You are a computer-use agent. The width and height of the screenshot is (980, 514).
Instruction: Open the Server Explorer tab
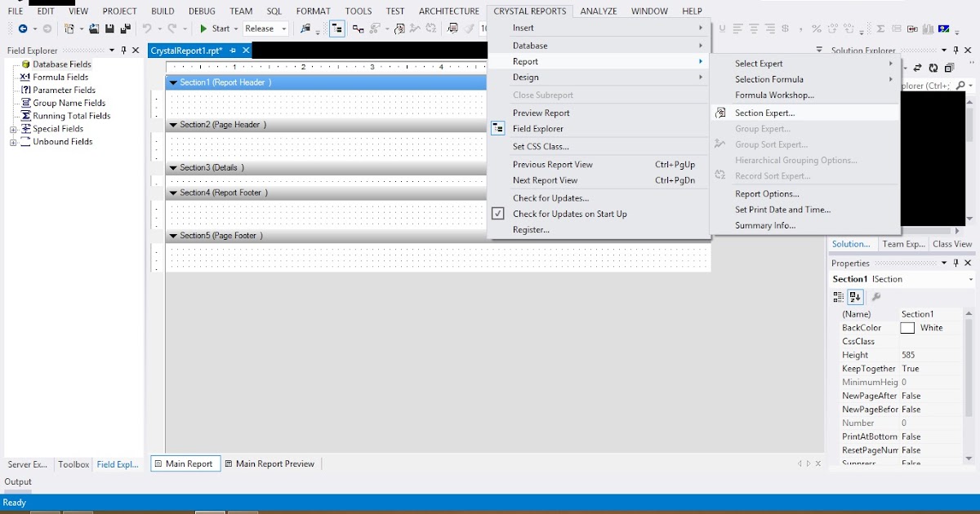point(28,464)
